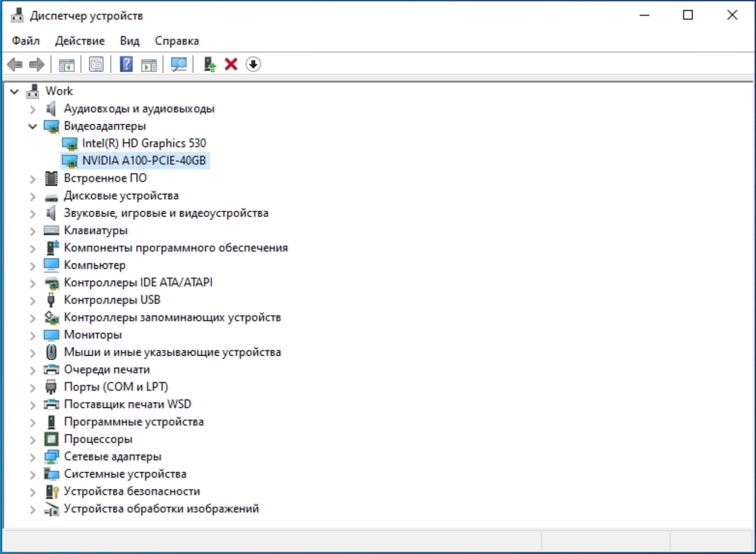
Task: Go forward with the right arrow toolbar icon
Action: 37,64
